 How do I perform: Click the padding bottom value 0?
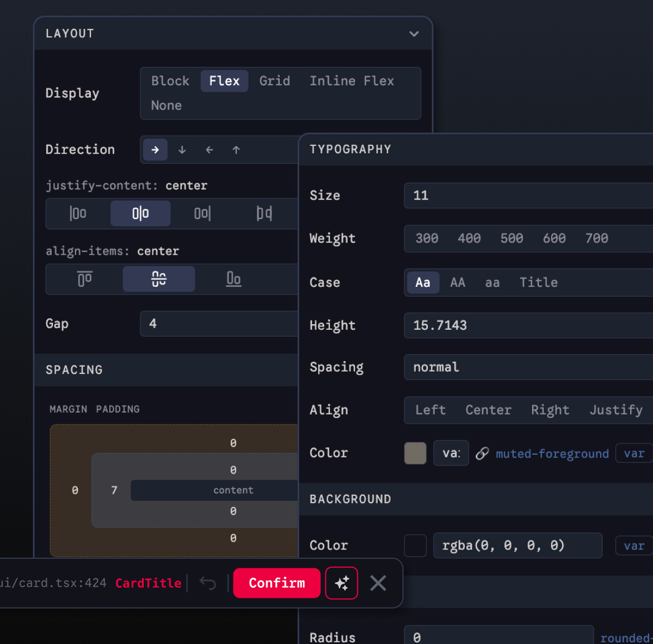coord(233,511)
